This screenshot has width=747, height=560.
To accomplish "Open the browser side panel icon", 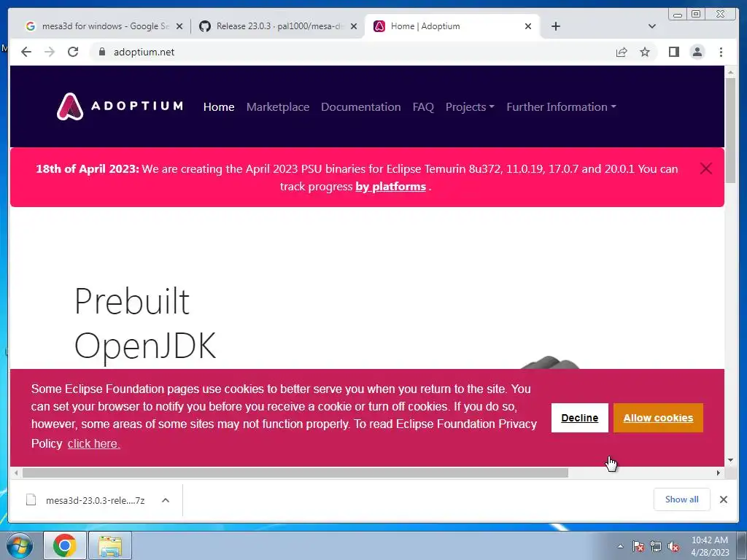I will coord(673,52).
